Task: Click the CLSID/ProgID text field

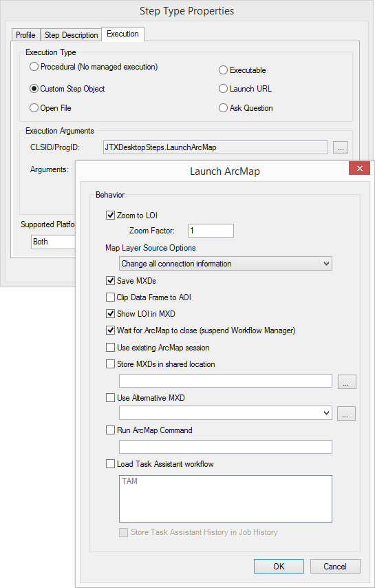Action: tap(215, 147)
